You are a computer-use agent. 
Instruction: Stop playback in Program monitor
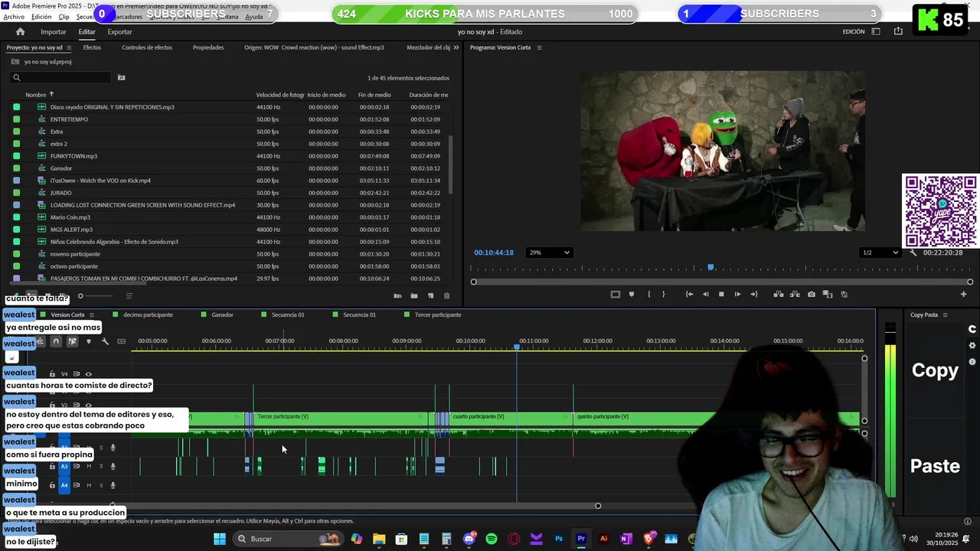(721, 295)
